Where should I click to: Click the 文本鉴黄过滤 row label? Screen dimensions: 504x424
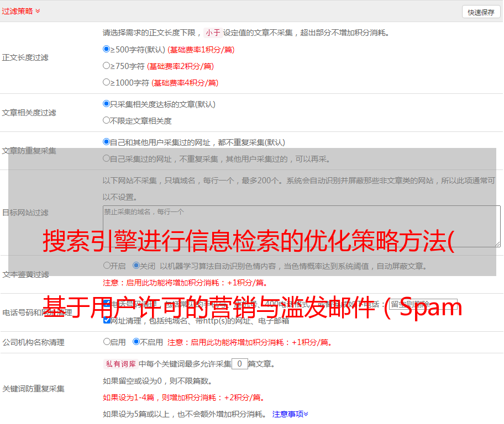pyautogui.click(x=26, y=274)
